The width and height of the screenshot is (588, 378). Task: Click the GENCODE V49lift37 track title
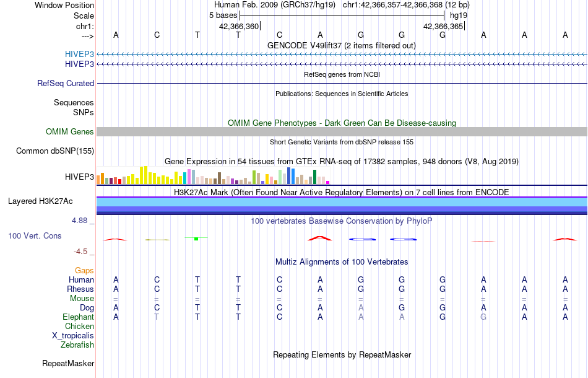[x=342, y=45]
